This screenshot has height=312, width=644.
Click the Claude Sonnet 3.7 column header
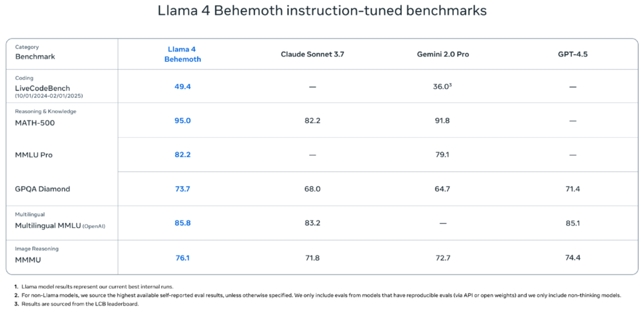point(312,55)
